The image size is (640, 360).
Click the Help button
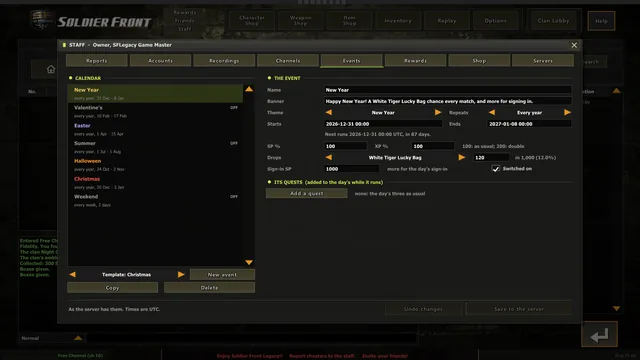click(601, 21)
